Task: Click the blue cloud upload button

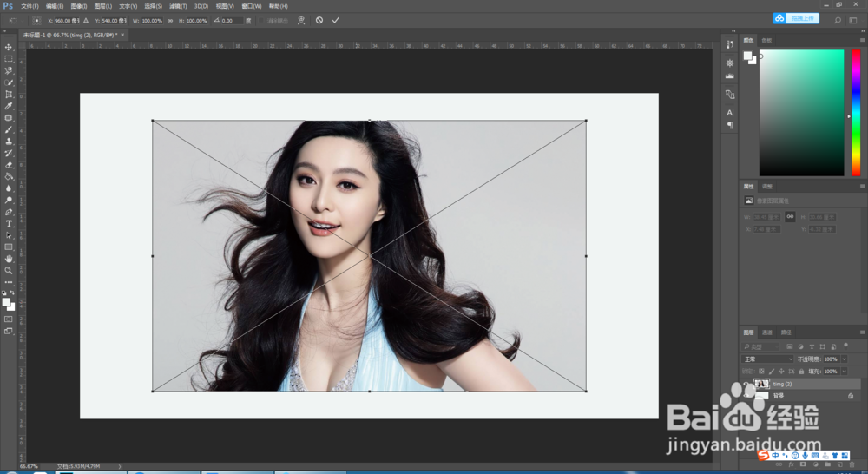Action: coord(796,18)
